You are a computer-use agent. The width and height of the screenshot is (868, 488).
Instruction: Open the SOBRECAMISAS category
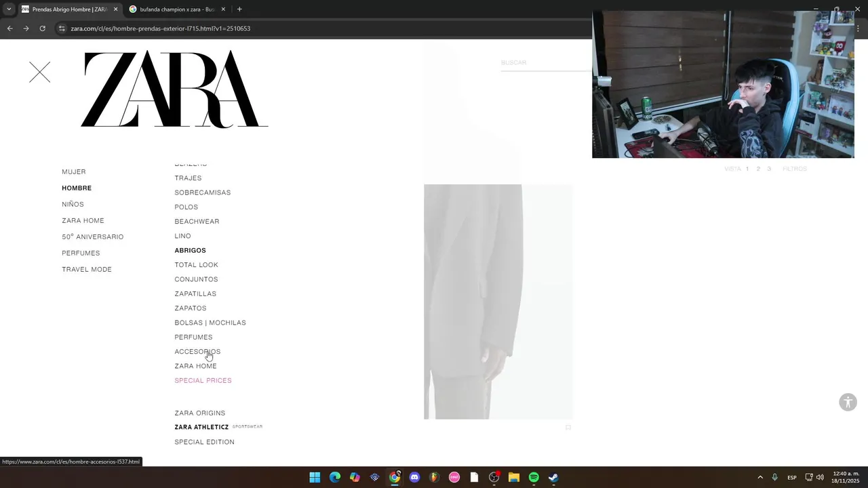point(203,192)
